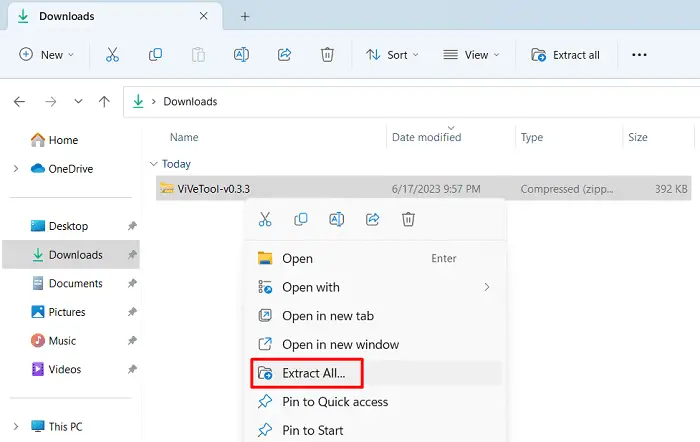This screenshot has width=700, height=442.
Task: Expand the This PC tree node
Action: tap(15, 427)
